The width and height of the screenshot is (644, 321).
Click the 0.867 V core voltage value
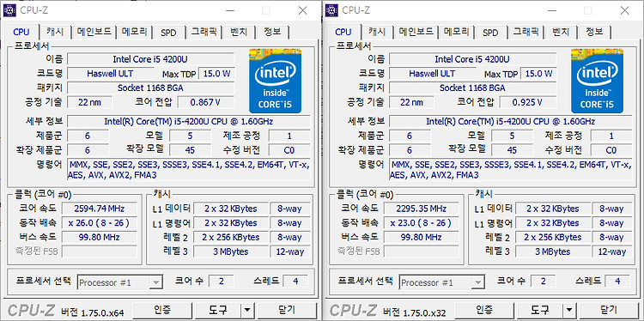tap(206, 102)
